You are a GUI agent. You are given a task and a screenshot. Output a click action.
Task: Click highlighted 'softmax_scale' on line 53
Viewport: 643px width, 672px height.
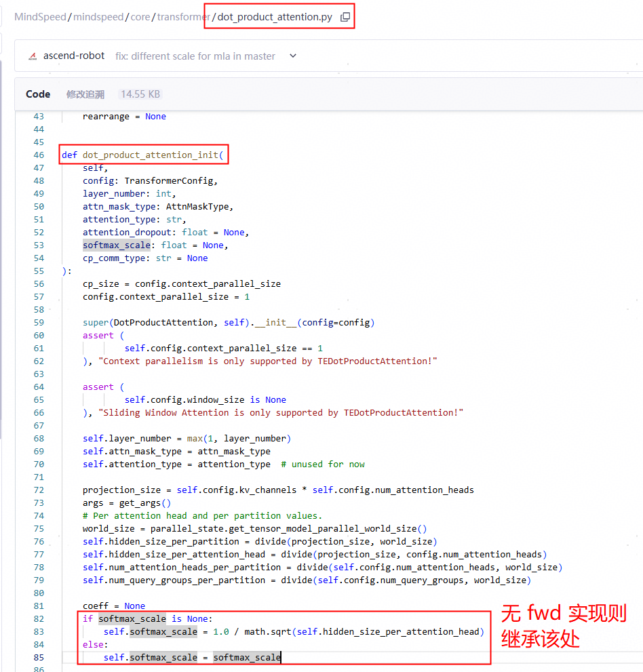pos(117,245)
